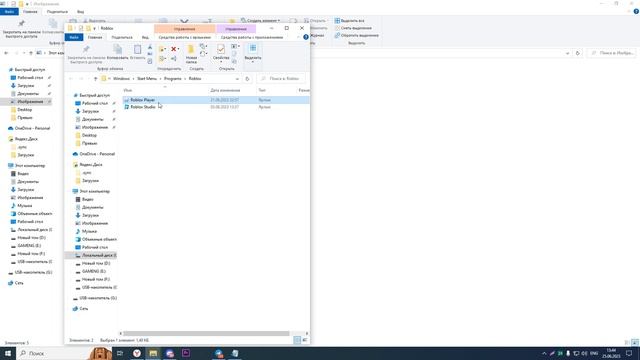
Task: Expand the Выделить dropdown in Roblox ribbon
Action: [253, 62]
